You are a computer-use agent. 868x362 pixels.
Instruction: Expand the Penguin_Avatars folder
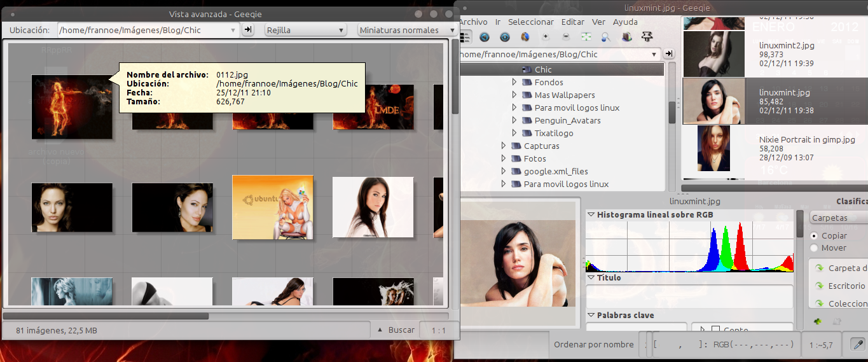(514, 120)
